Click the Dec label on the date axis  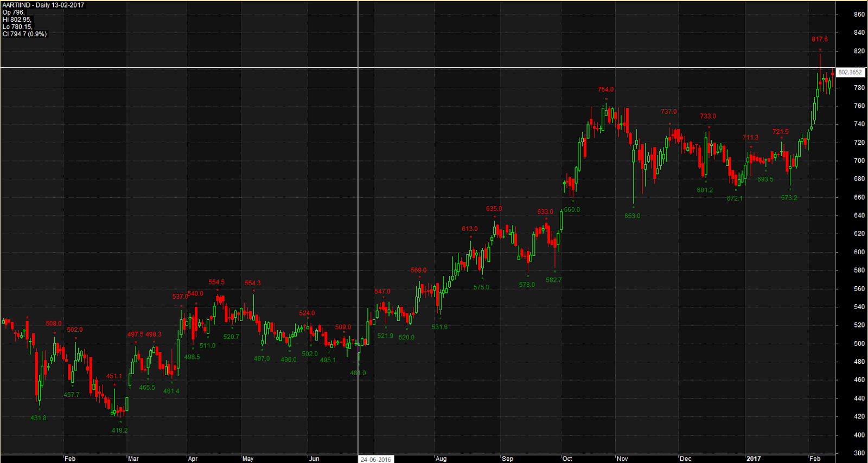coord(686,459)
